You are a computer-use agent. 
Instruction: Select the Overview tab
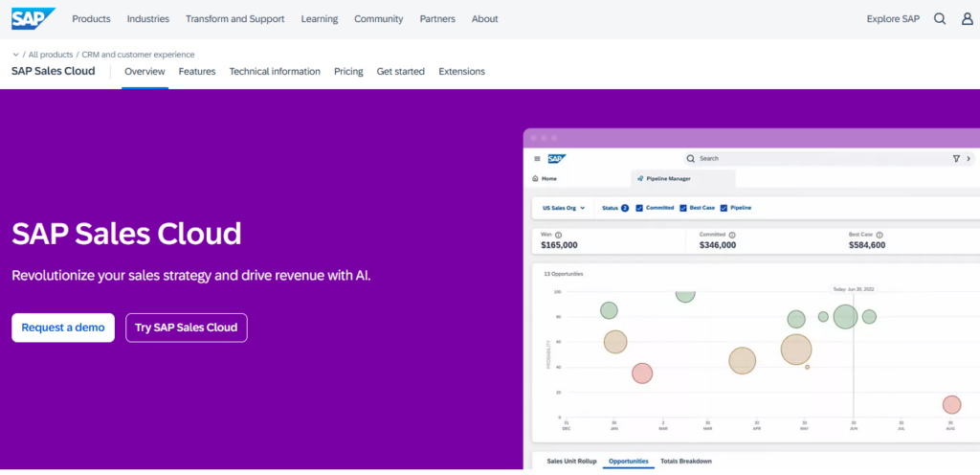point(145,71)
